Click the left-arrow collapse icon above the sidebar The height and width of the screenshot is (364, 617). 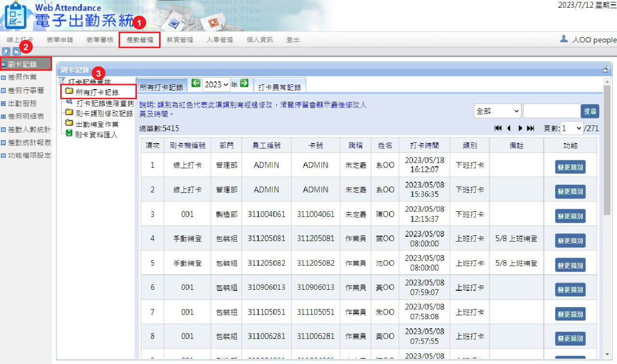pos(16,51)
